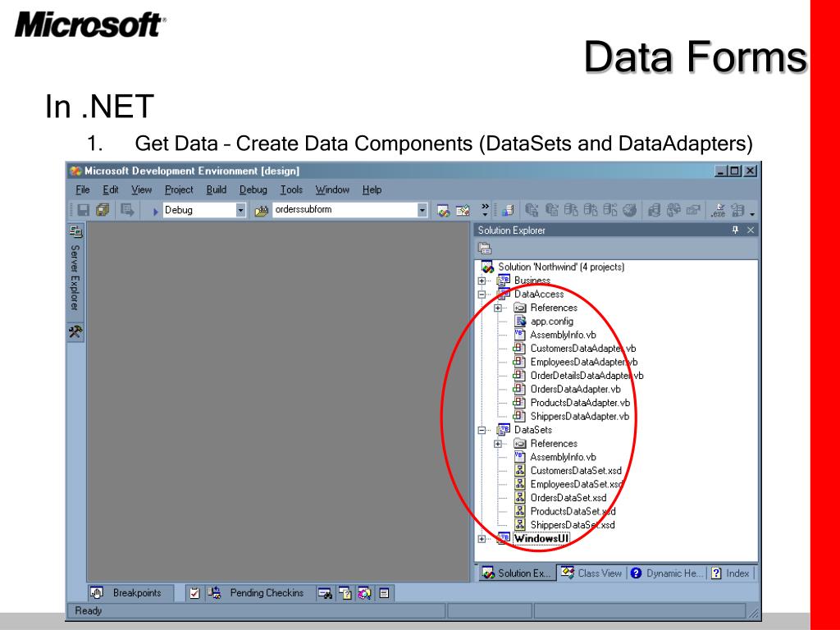Image resolution: width=840 pixels, height=630 pixels.
Task: Open the Project menu
Action: (179, 189)
